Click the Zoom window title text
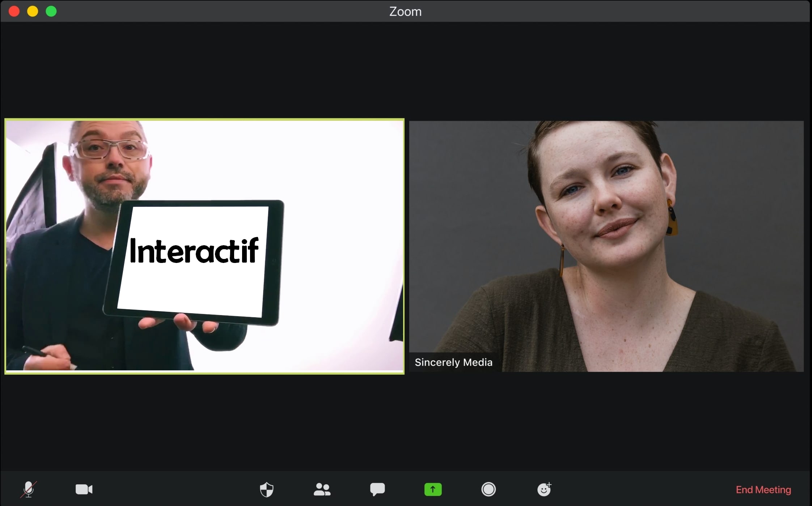 pos(405,12)
